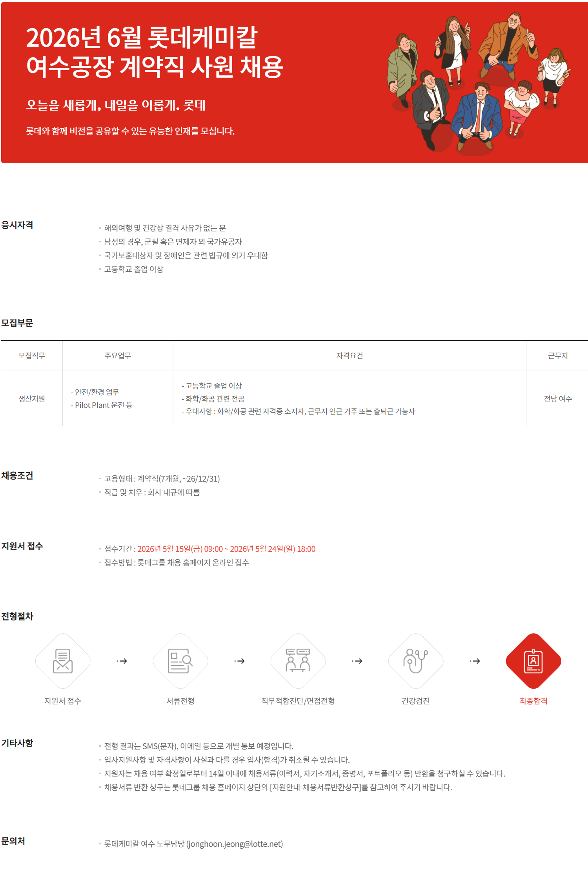The width and height of the screenshot is (588, 884).
Task: Click the 건강검진 stethoscope icon
Action: (x=416, y=661)
